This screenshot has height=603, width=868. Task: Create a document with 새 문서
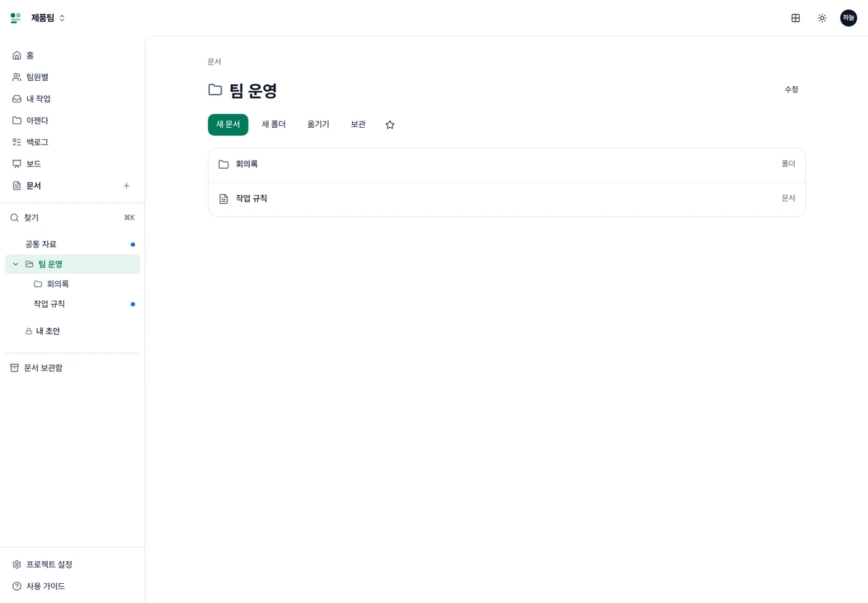228,125
